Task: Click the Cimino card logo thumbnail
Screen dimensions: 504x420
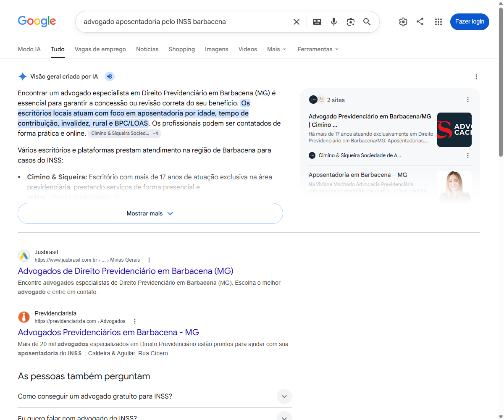Action: [454, 130]
